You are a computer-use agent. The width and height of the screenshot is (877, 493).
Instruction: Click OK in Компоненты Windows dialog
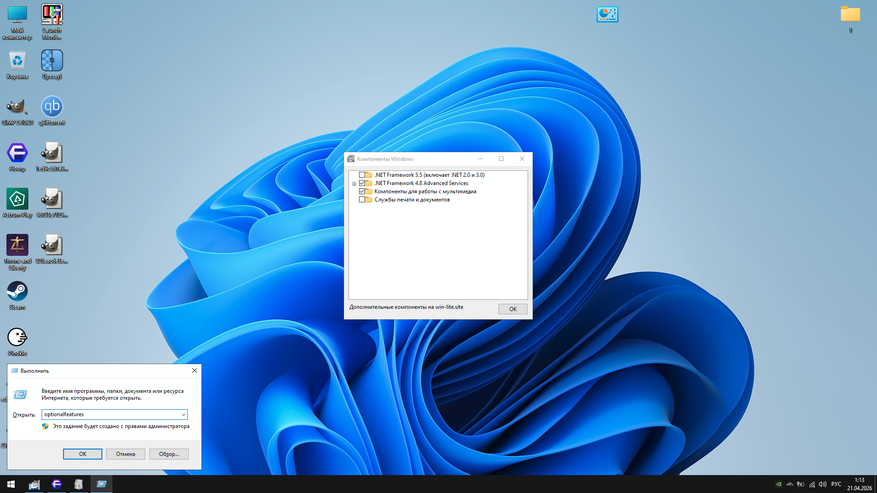(512, 309)
